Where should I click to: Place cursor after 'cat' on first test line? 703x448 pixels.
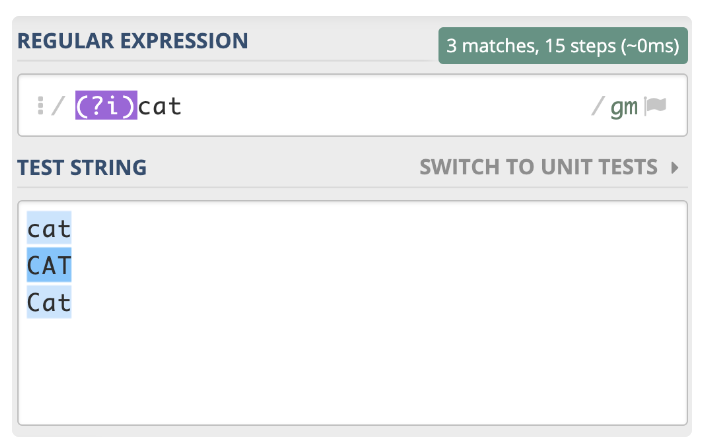click(73, 229)
